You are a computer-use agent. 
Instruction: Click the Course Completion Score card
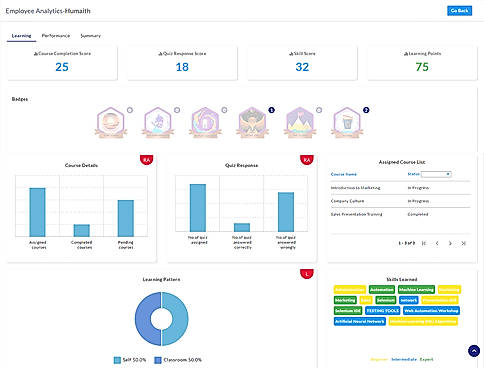tap(62, 63)
